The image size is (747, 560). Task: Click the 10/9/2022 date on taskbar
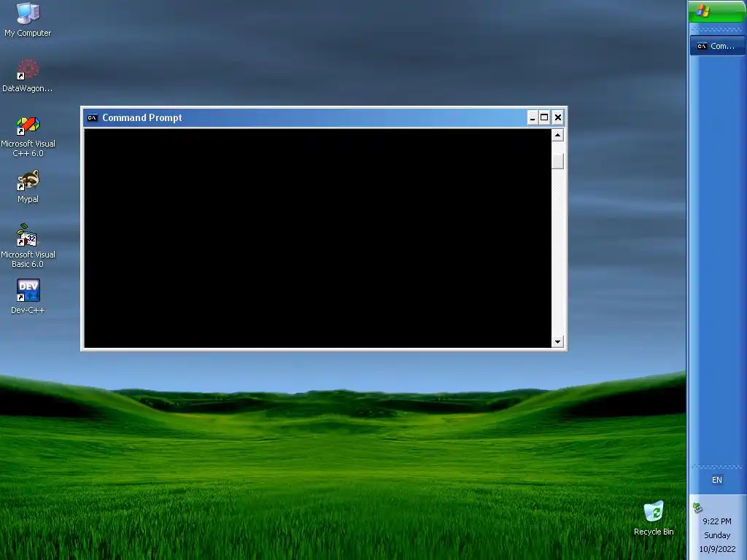(x=717, y=549)
